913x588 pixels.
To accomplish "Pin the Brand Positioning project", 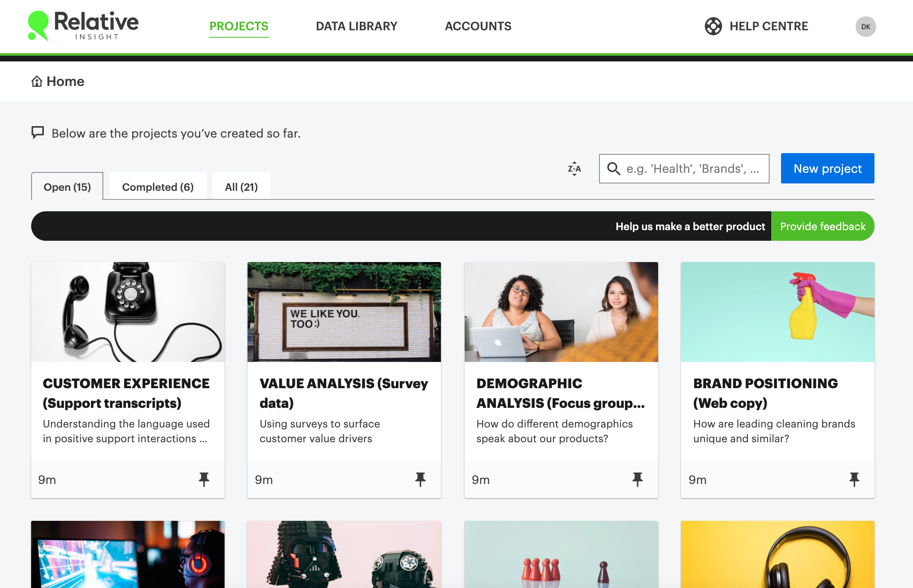I will click(x=854, y=479).
